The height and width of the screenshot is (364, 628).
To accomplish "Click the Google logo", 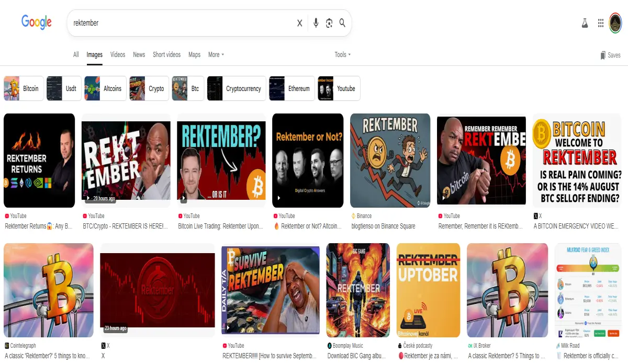I will point(37,22).
